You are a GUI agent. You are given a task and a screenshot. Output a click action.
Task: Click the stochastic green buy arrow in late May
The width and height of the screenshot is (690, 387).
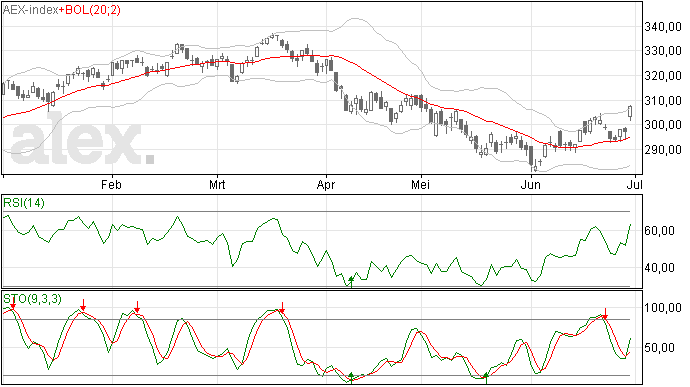pyautogui.click(x=486, y=378)
